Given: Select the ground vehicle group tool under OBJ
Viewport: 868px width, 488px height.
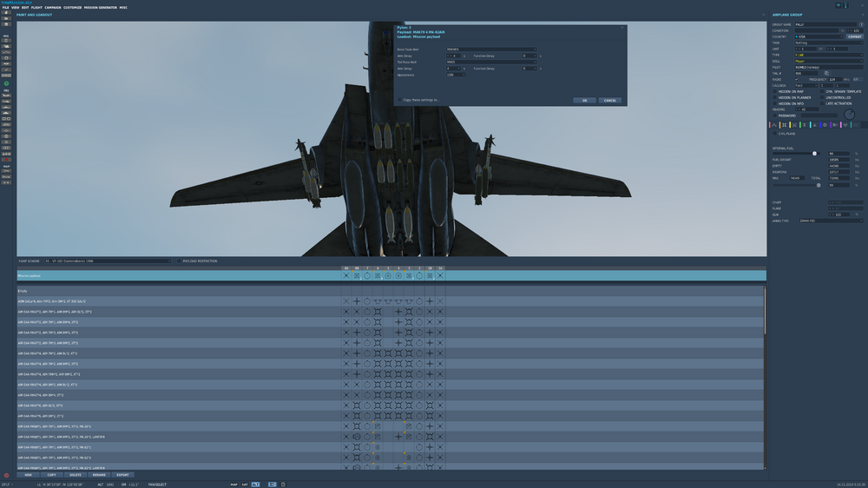Looking at the screenshot, I should coord(6,113).
